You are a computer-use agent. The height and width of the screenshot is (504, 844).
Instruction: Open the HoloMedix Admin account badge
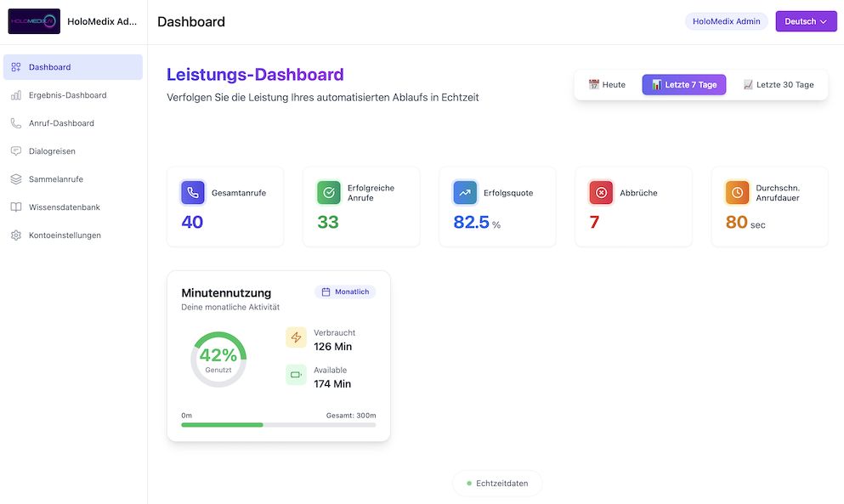[x=726, y=21]
